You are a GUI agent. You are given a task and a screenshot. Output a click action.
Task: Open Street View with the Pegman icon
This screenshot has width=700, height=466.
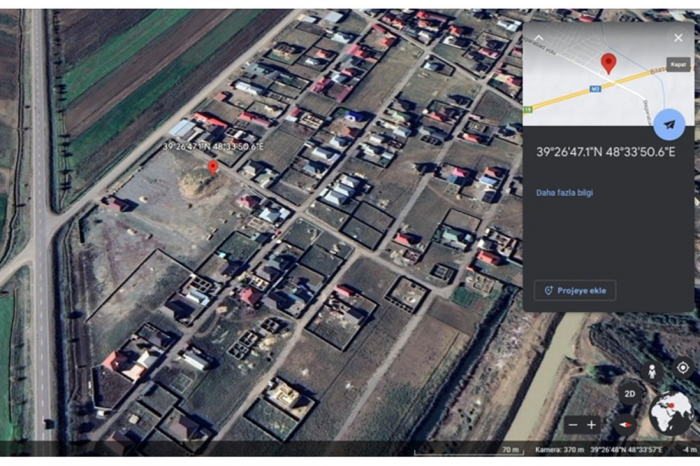coord(652,370)
